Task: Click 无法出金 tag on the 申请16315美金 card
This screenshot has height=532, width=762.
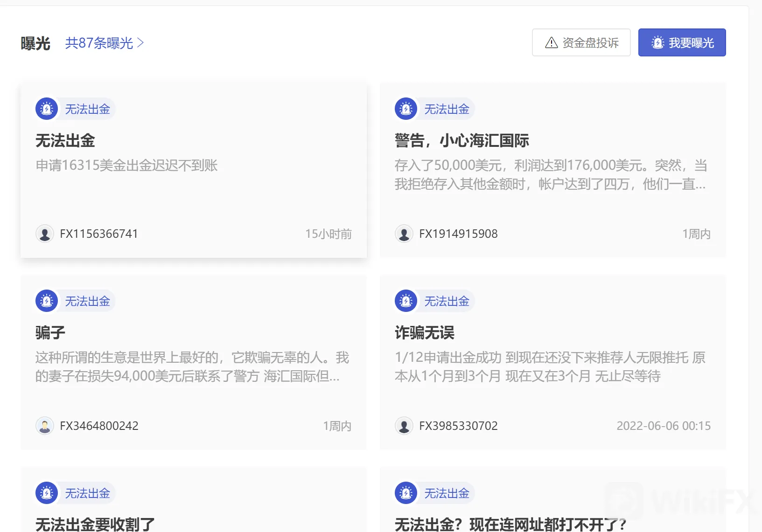Action: coord(87,109)
